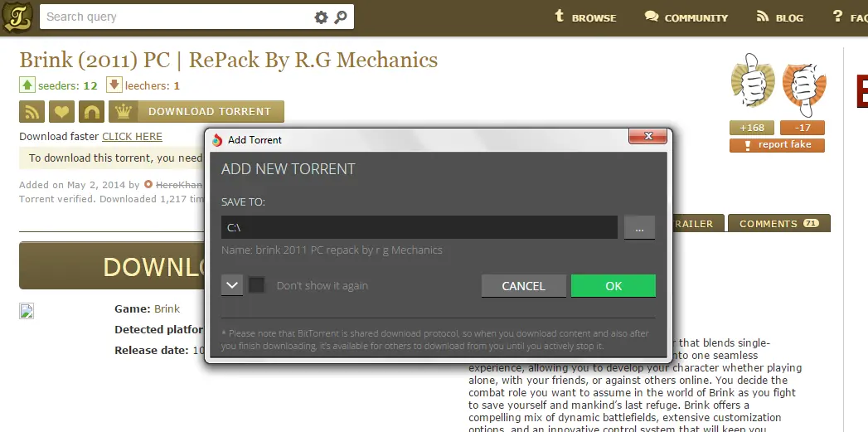Close the Add Torrent dialog
The width and height of the screenshot is (868, 432).
tap(649, 136)
